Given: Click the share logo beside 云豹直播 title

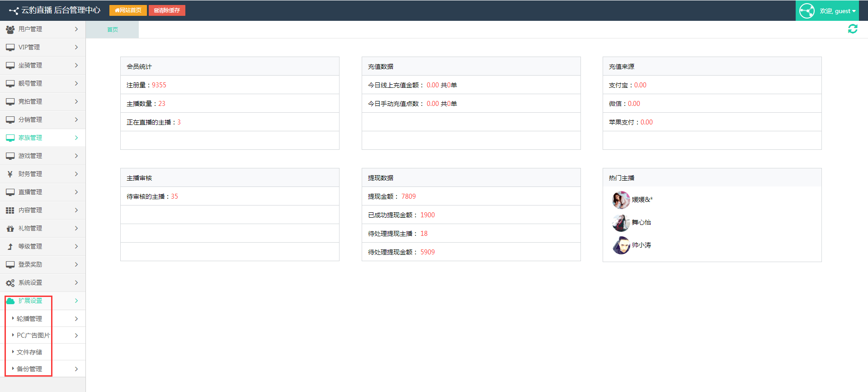Looking at the screenshot, I should pyautogui.click(x=14, y=10).
